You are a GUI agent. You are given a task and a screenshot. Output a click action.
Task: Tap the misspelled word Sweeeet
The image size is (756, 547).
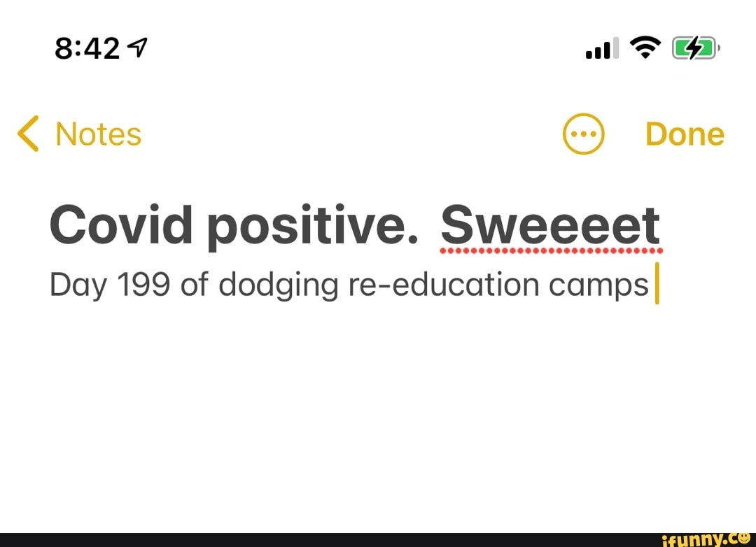[x=549, y=226]
